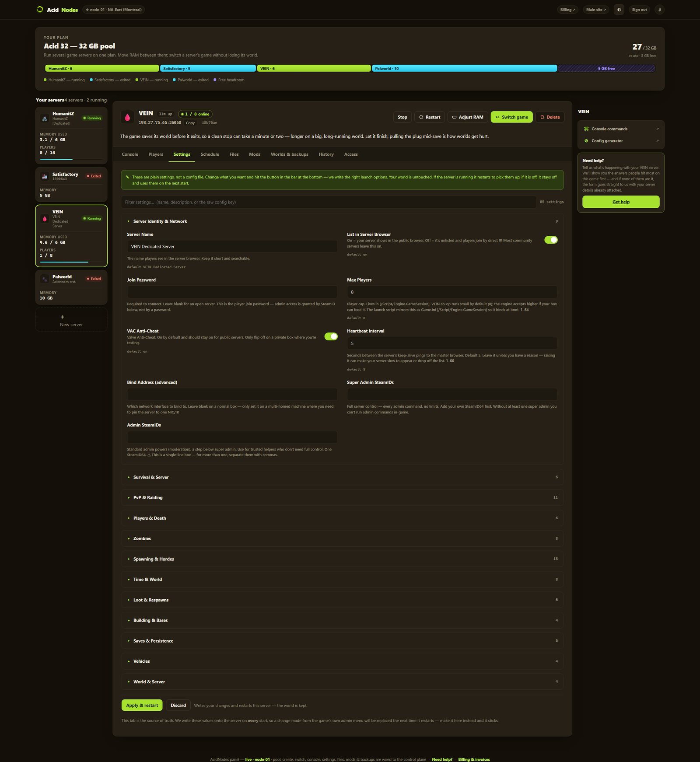Expand PvP & Raiding section
Viewport: 700px width, 762px height.
click(342, 498)
